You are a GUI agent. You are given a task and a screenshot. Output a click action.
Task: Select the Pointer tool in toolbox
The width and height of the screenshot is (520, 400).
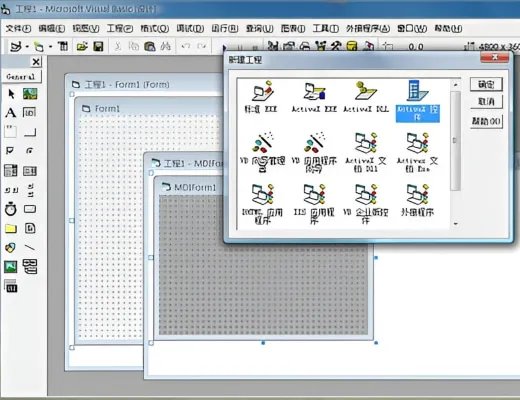click(11, 94)
